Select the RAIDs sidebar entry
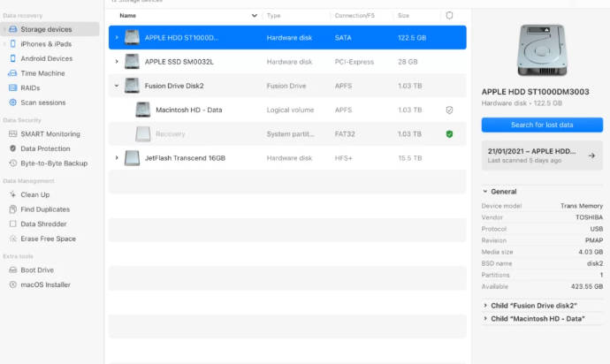 (x=30, y=87)
